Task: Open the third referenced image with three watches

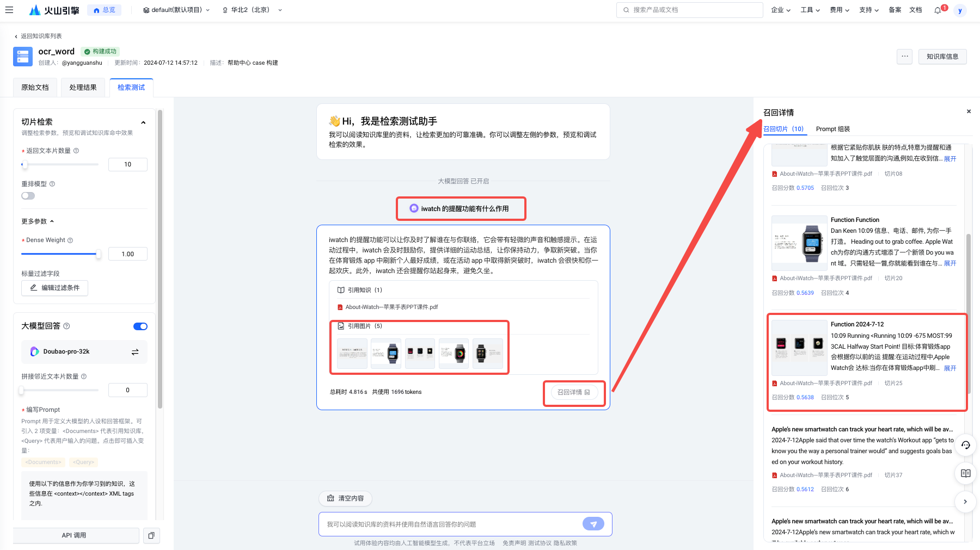Action: pos(420,354)
